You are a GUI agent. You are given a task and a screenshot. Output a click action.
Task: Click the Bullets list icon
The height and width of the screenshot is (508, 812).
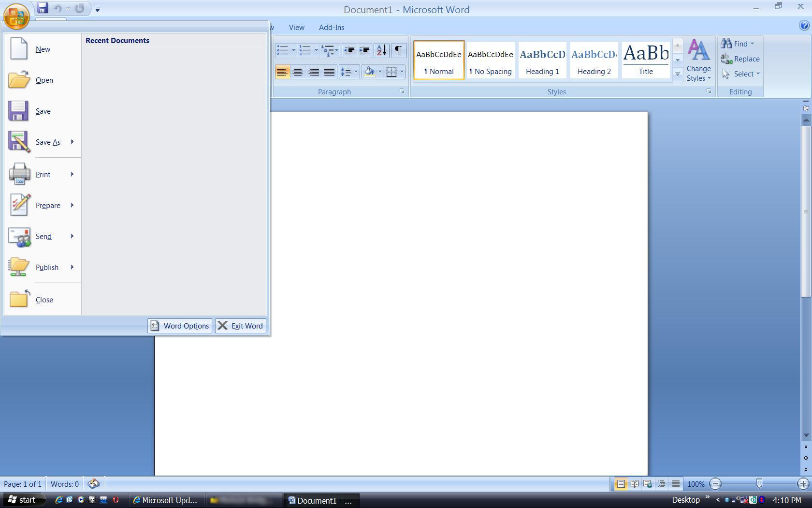coord(283,50)
